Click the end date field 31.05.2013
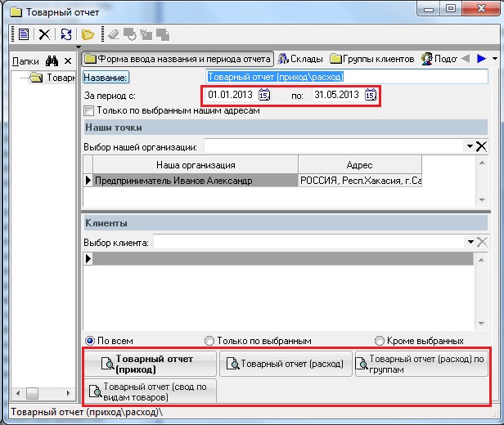The height and width of the screenshot is (425, 504). pyautogui.click(x=336, y=95)
